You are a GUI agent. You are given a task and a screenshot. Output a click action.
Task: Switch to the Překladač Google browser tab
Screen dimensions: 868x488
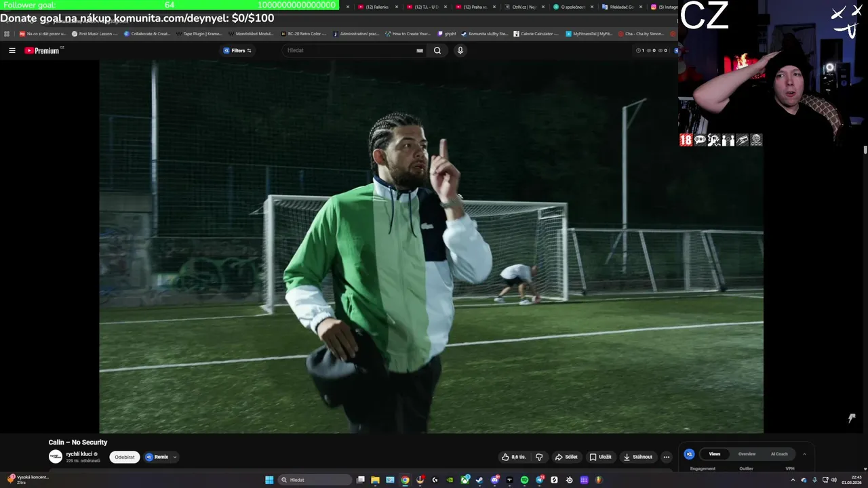pyautogui.click(x=623, y=7)
